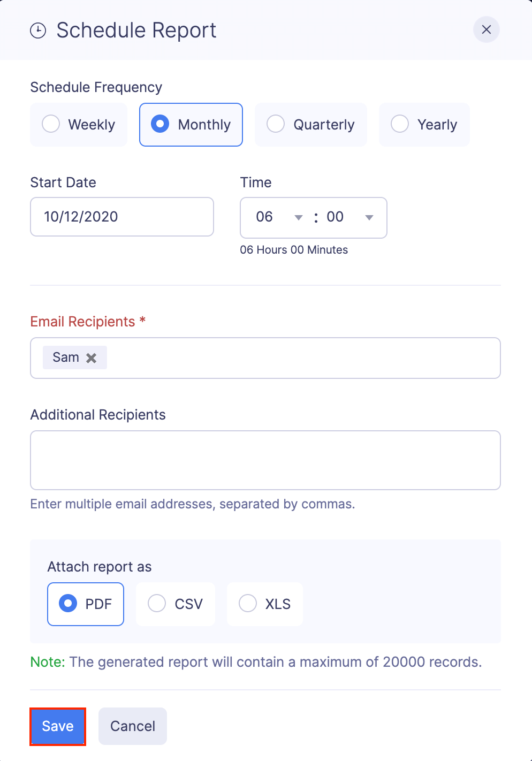Open the minutes dropdown showing 00
532x761 pixels.
350,217
